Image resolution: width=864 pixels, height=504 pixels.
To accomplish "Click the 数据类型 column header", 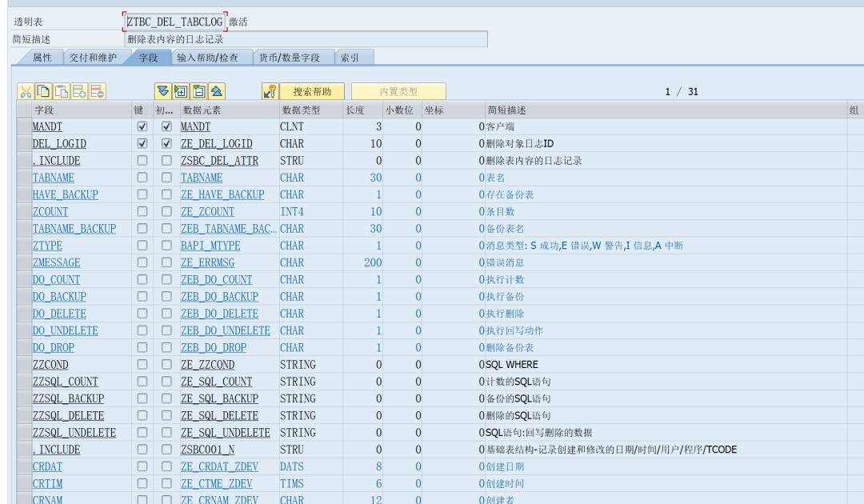I will click(x=311, y=110).
